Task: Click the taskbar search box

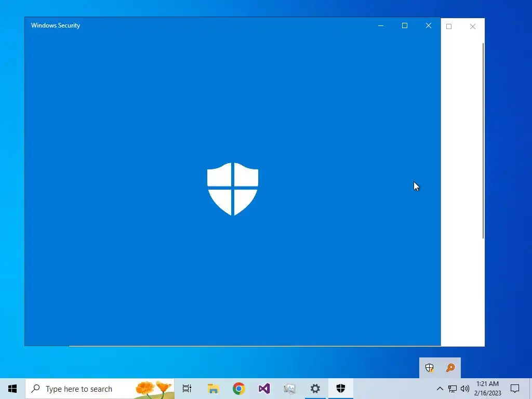Action: pyautogui.click(x=100, y=389)
